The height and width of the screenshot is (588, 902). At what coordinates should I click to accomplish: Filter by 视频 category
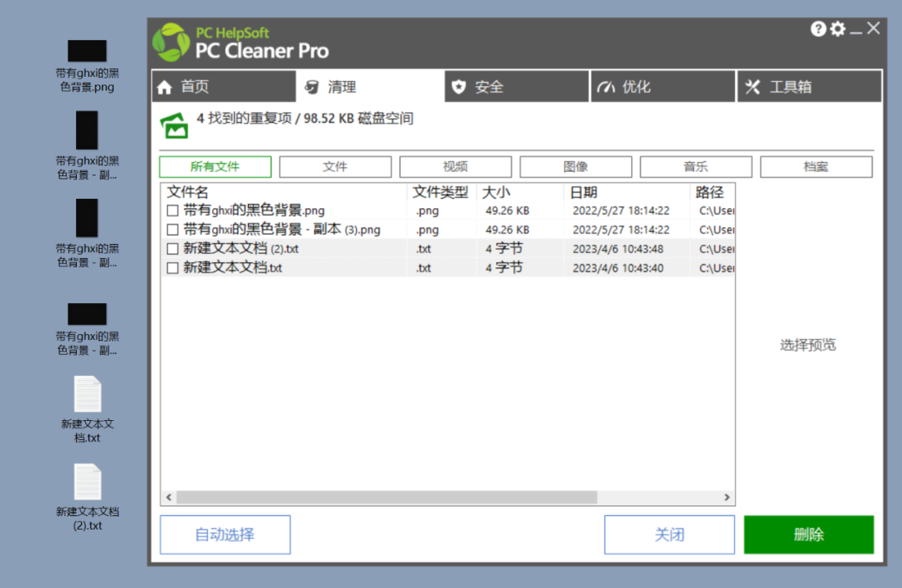click(456, 167)
